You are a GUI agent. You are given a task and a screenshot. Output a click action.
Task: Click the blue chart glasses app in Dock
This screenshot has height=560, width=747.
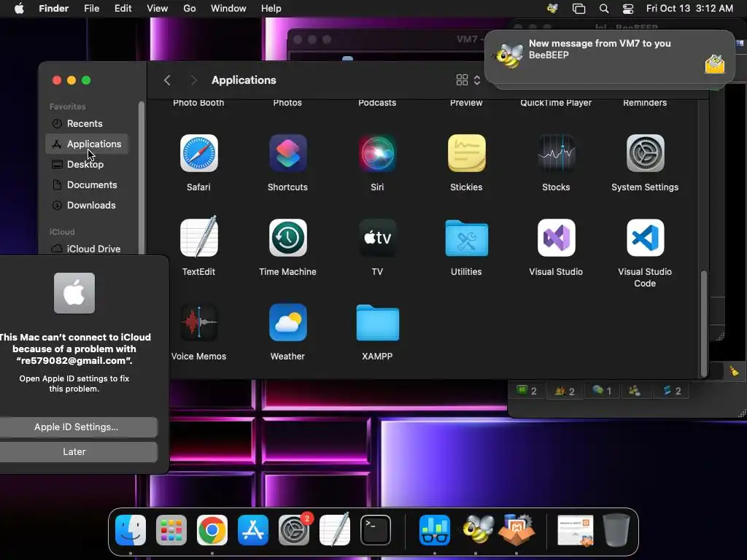(x=435, y=530)
